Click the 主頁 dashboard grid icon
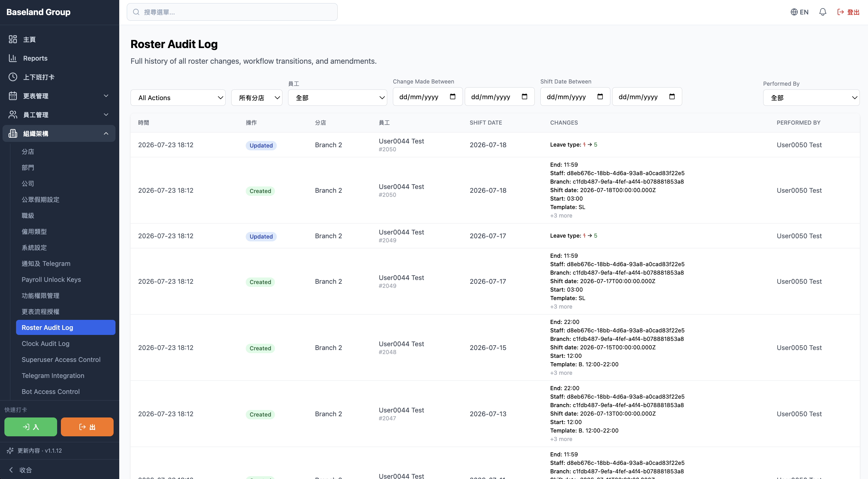 click(13, 40)
